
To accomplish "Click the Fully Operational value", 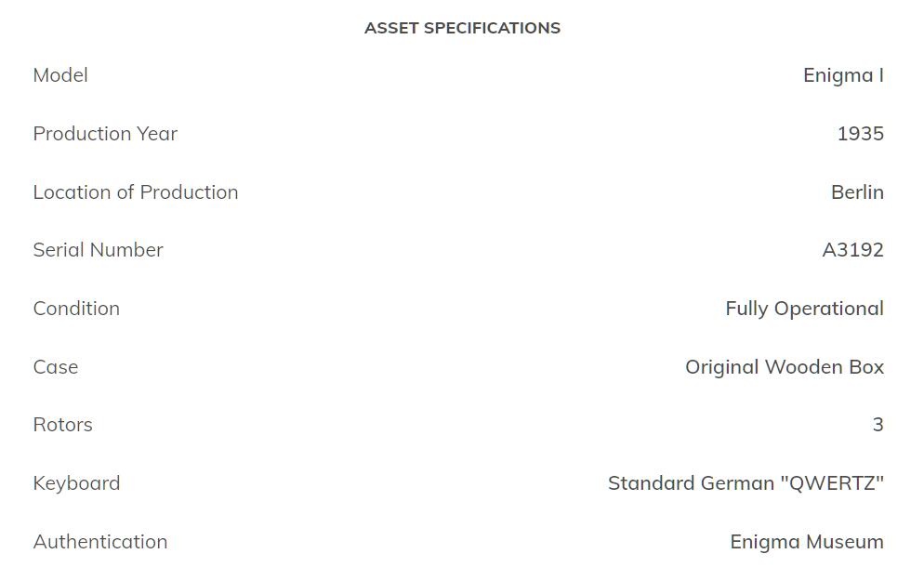I will [804, 309].
